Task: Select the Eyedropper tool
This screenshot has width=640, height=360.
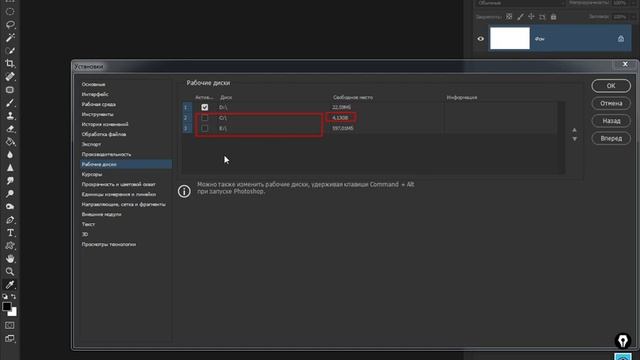Action: (x=10, y=284)
